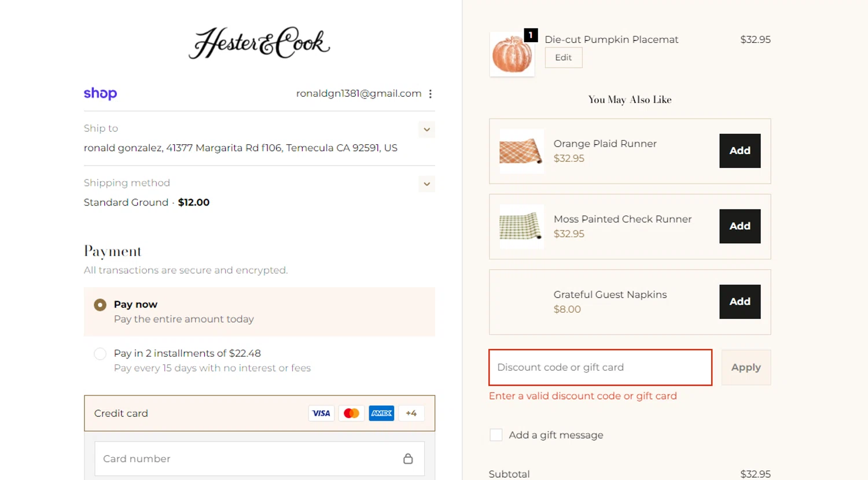Click the item quantity badge on pumpkin
This screenshot has width=868, height=480.
pyautogui.click(x=531, y=35)
